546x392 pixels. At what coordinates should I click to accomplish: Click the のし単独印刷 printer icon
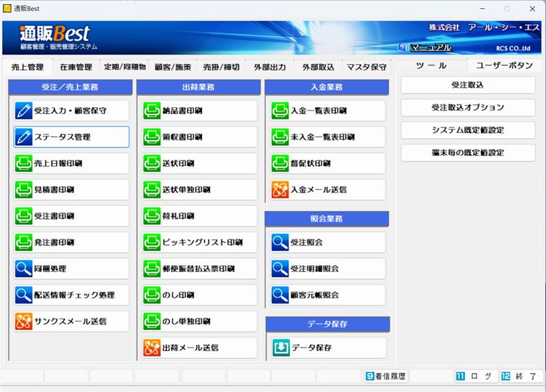point(152,321)
